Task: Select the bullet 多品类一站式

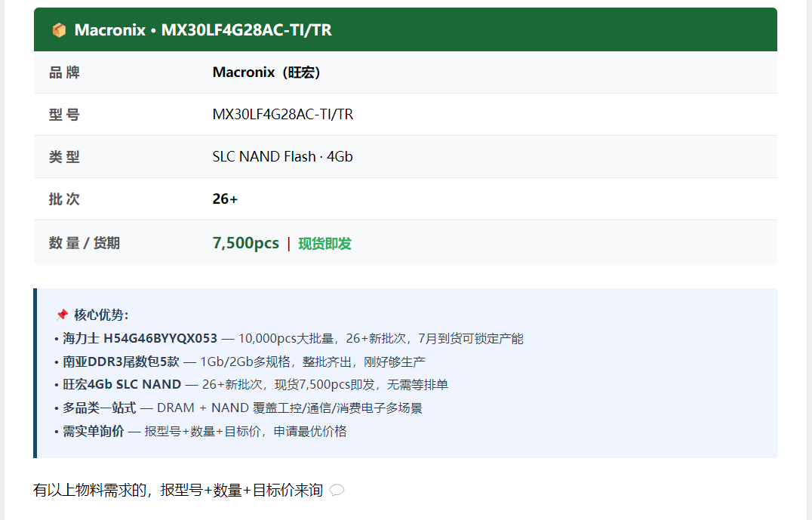Action: pos(100,408)
